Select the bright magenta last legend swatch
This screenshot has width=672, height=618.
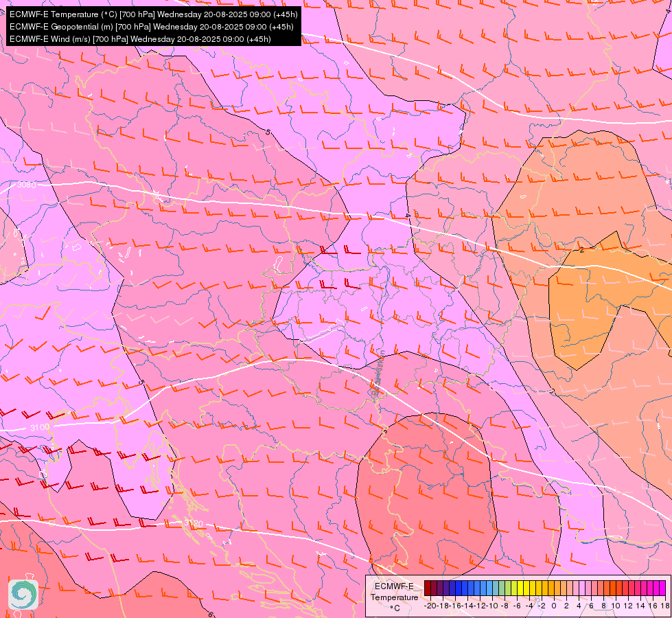pos(662,588)
